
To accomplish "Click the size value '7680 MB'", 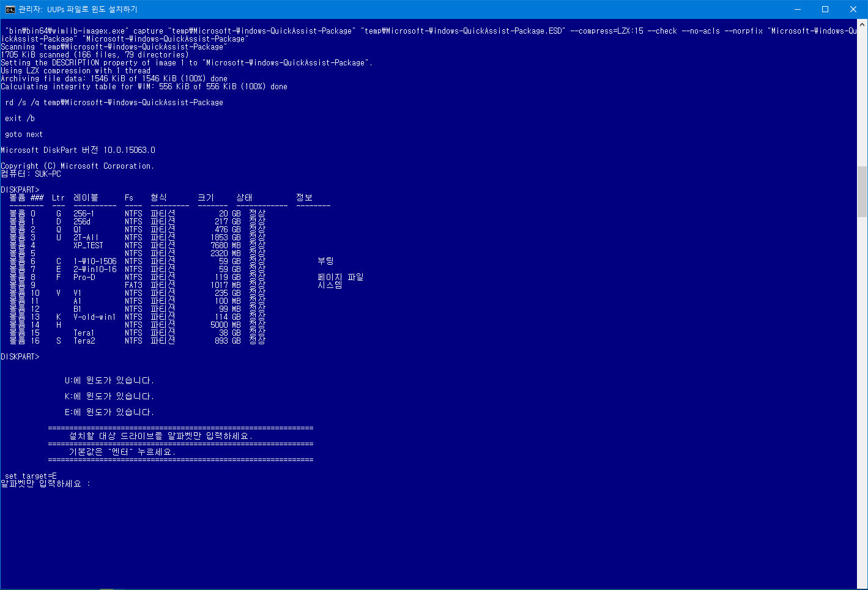I will (x=226, y=245).
